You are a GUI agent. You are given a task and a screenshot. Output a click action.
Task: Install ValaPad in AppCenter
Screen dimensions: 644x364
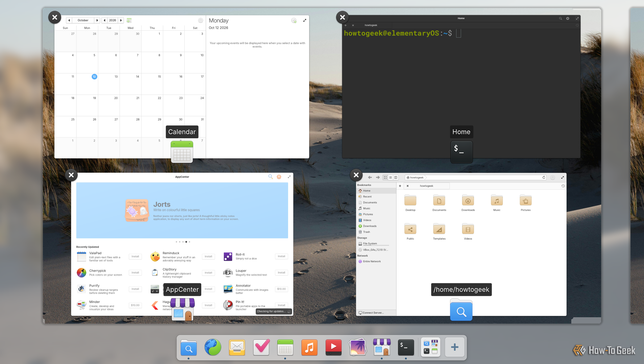point(135,256)
